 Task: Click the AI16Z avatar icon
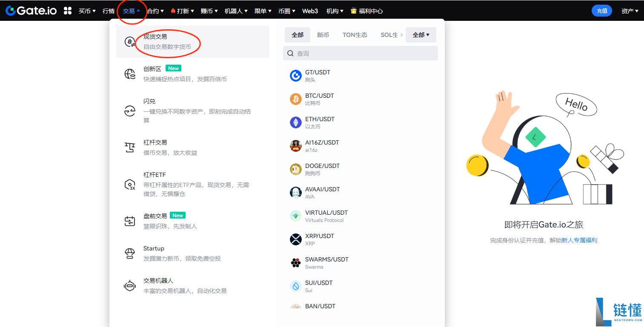pyautogui.click(x=296, y=146)
